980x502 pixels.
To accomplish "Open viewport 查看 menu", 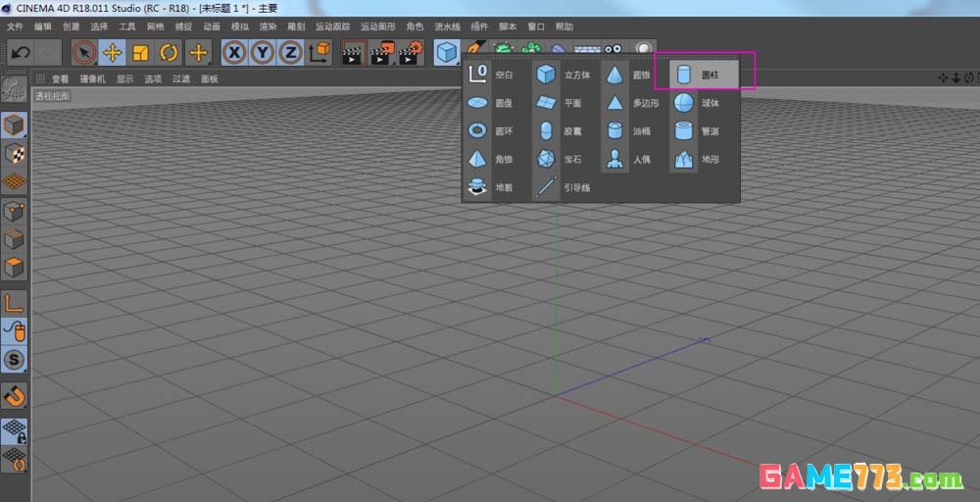I will pyautogui.click(x=61, y=79).
